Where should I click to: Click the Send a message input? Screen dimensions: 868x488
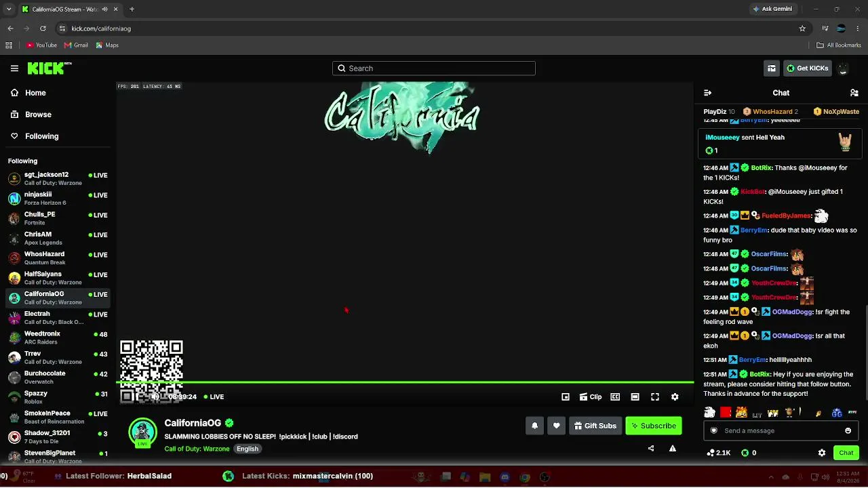[x=780, y=431]
